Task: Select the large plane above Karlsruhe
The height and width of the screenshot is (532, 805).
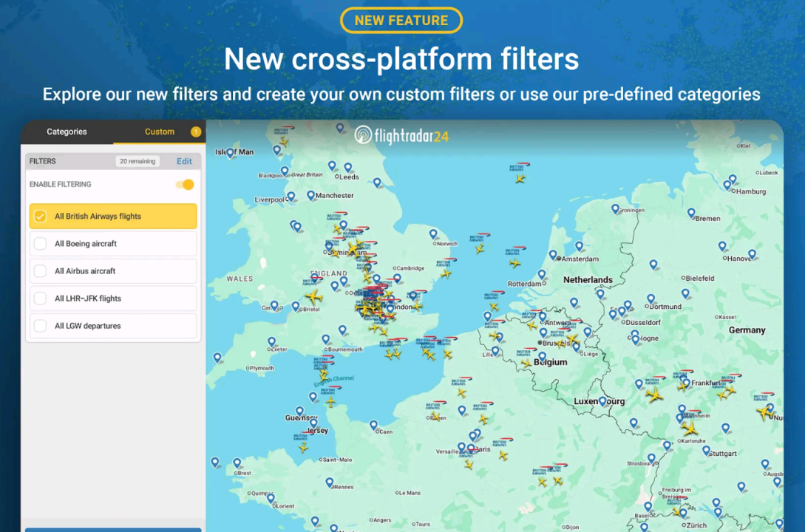Action: pos(690,429)
